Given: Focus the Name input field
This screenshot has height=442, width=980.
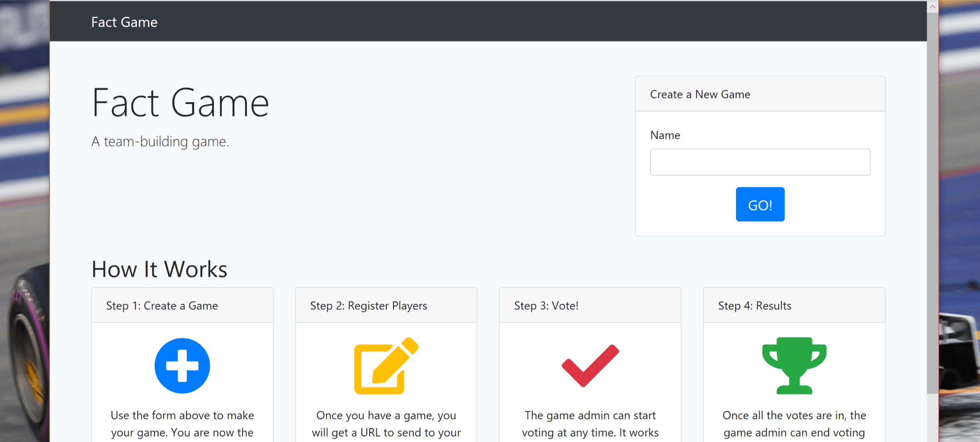Looking at the screenshot, I should pos(760,162).
